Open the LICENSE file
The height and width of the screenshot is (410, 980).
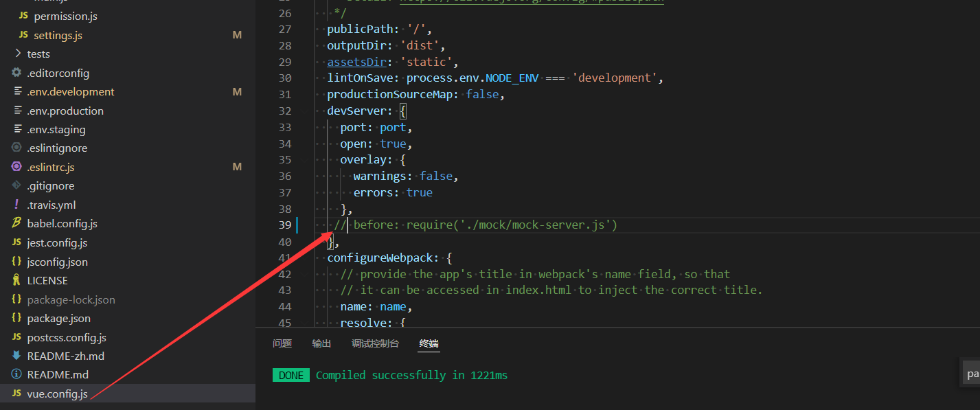[x=47, y=280]
